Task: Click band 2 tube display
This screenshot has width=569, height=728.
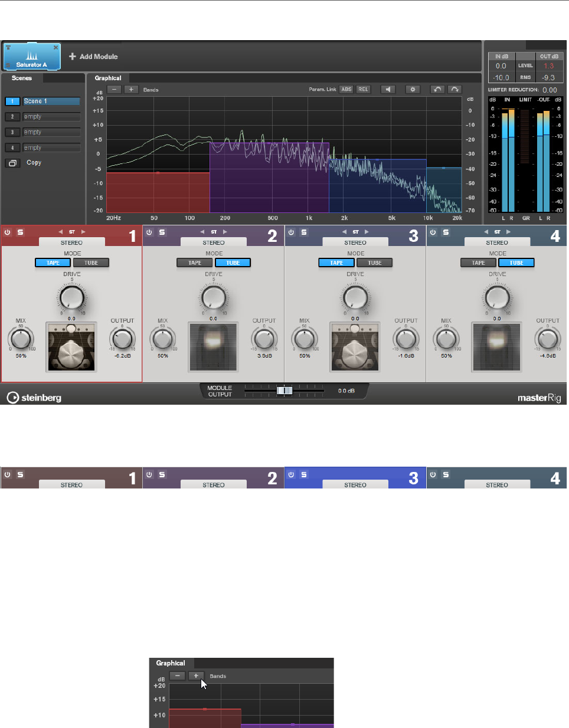Action: pyautogui.click(x=214, y=347)
